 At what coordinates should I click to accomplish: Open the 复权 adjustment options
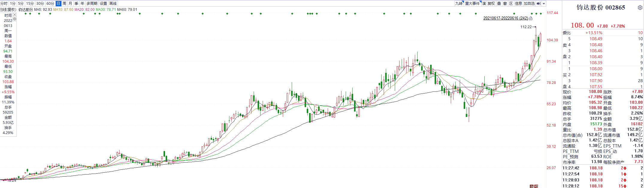[x=491, y=4]
